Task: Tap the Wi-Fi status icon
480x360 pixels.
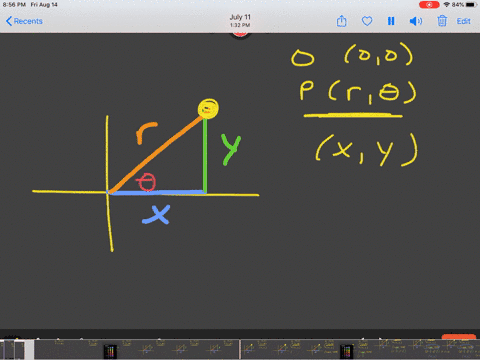Action: pos(446,5)
